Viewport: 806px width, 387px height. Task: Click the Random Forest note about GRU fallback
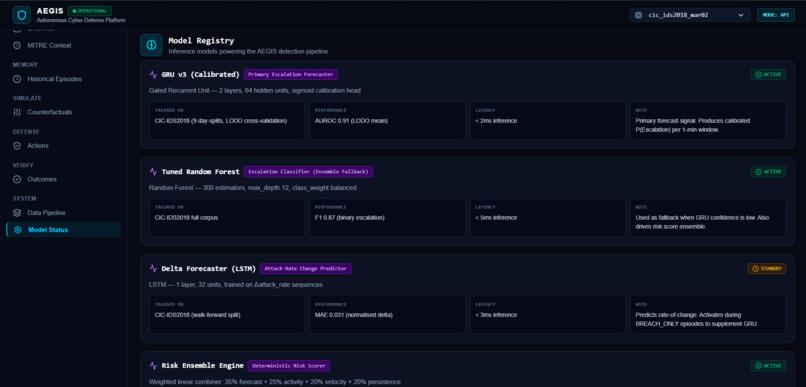point(702,222)
